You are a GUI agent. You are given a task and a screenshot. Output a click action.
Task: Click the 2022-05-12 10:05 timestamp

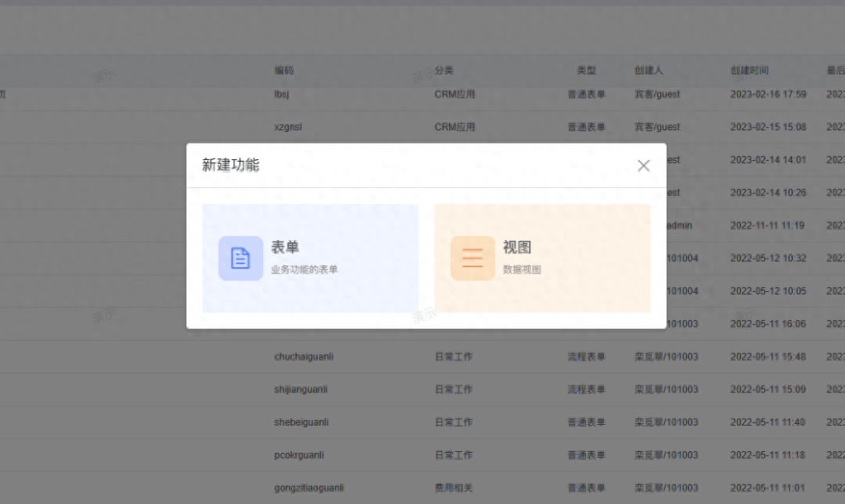(768, 291)
